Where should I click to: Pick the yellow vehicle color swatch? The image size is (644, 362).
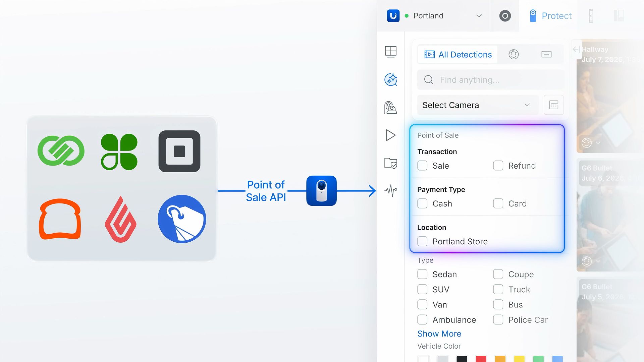tap(519, 359)
